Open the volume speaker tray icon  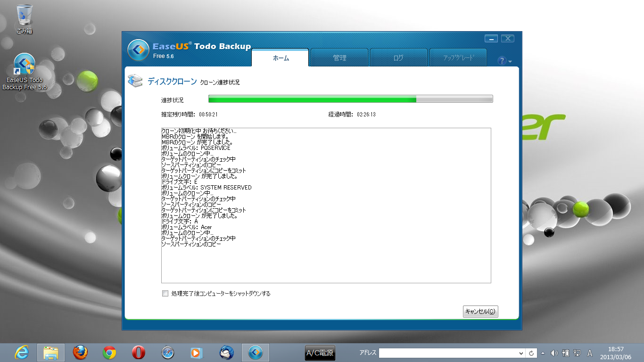(554, 353)
